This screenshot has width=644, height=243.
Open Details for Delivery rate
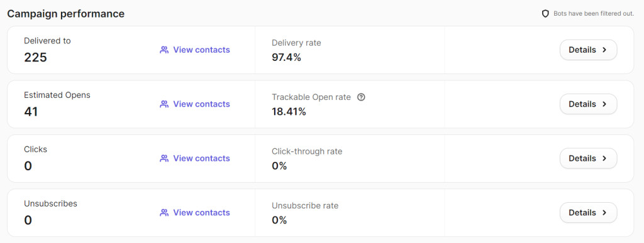[x=588, y=50]
